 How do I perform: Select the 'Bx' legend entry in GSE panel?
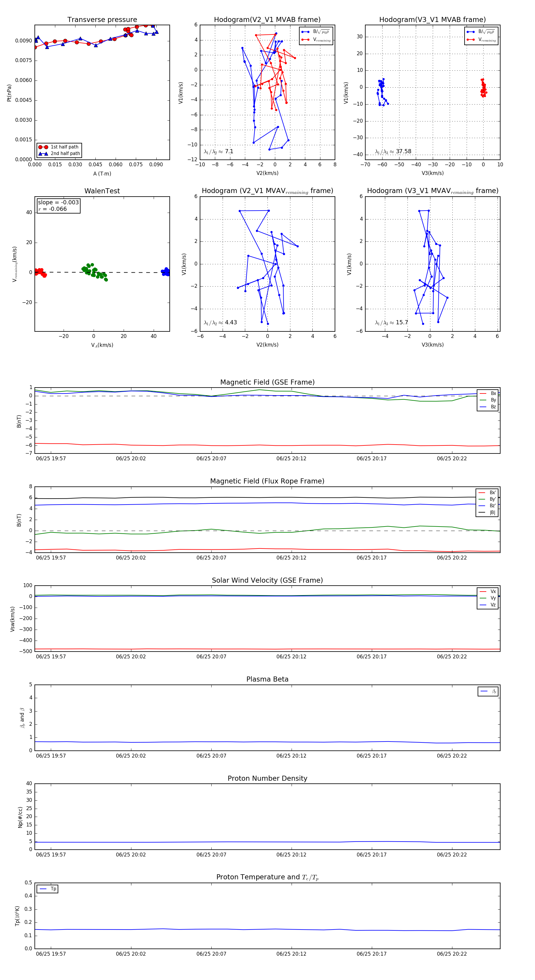point(488,393)
